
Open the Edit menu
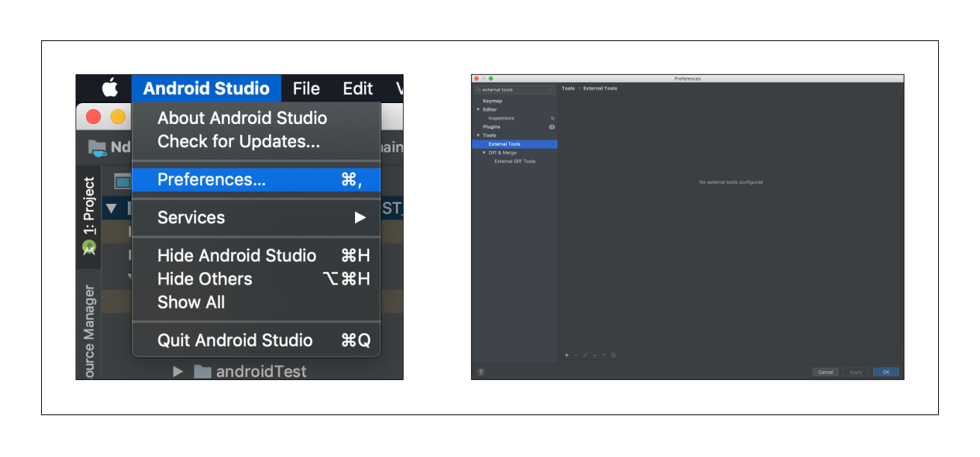357,88
